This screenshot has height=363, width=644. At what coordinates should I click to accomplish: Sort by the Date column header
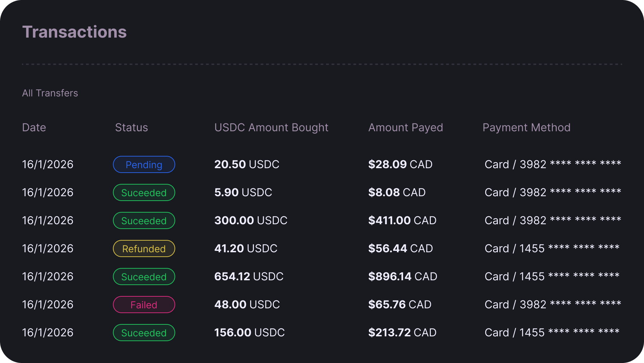pos(34,127)
